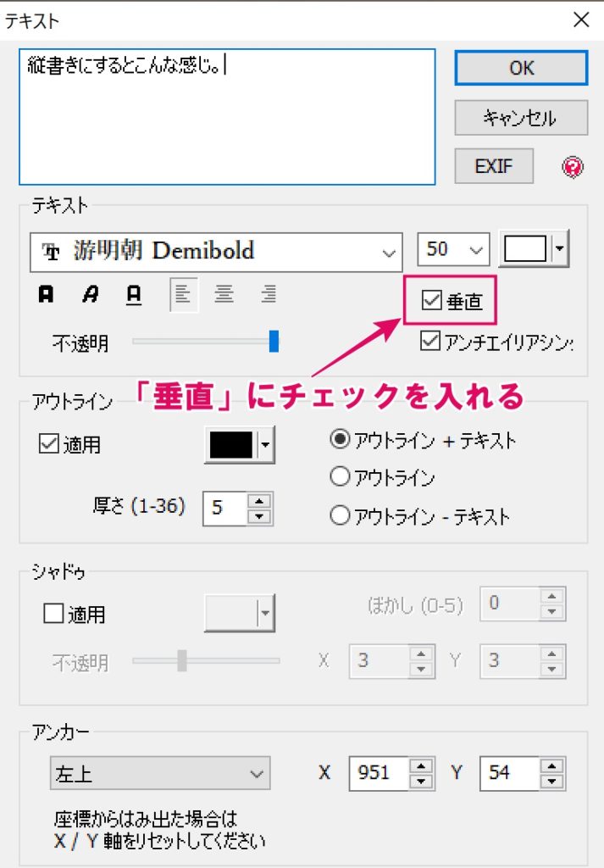604x868 pixels.
Task: Select the アウトライン only radio option
Action: tap(340, 476)
